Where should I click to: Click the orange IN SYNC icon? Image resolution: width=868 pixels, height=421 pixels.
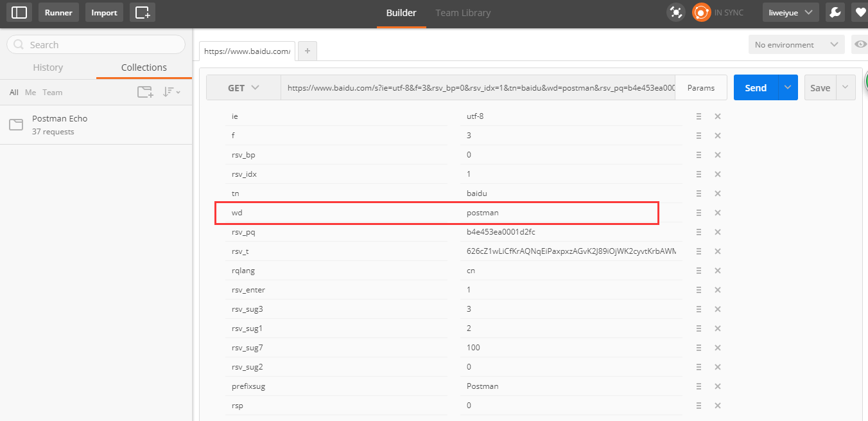pos(701,12)
